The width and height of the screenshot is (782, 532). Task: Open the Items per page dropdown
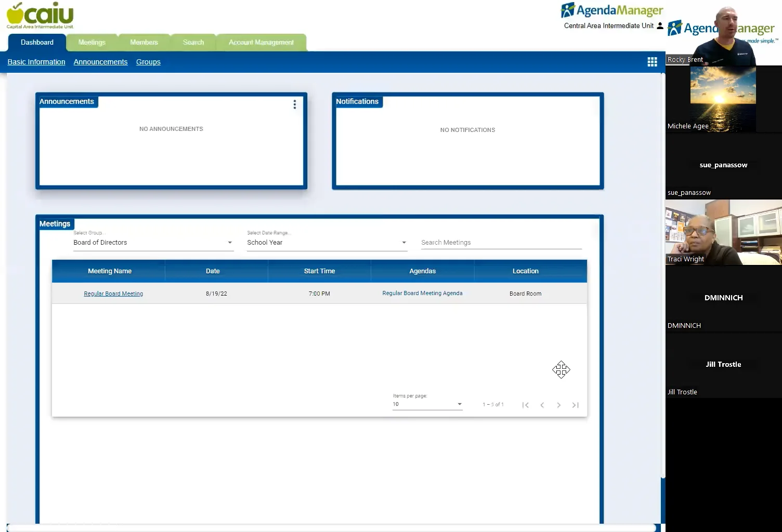click(x=427, y=404)
